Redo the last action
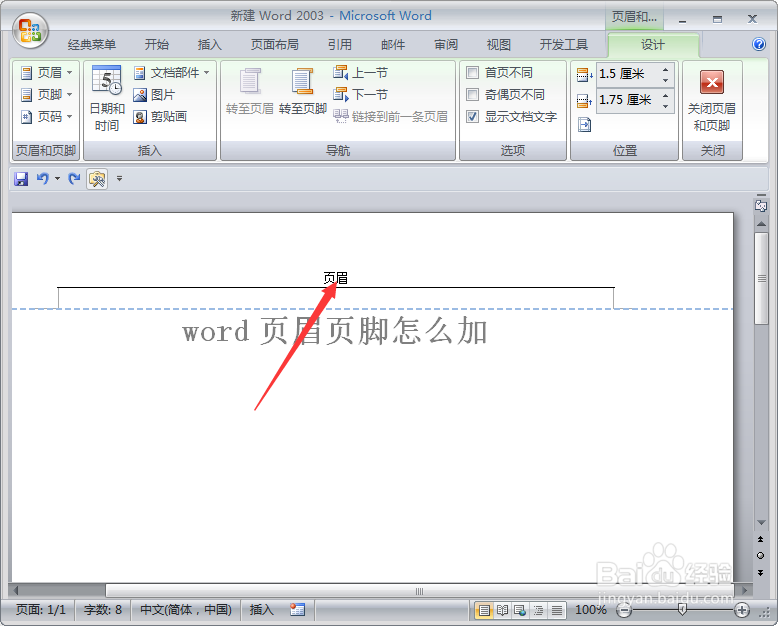Viewport: 778px width, 626px height. 74,179
